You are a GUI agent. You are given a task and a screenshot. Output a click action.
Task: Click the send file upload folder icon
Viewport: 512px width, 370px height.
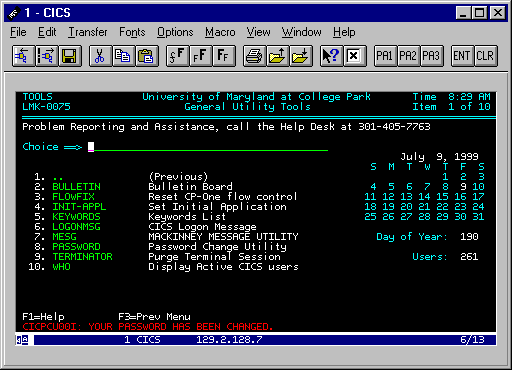click(x=277, y=56)
